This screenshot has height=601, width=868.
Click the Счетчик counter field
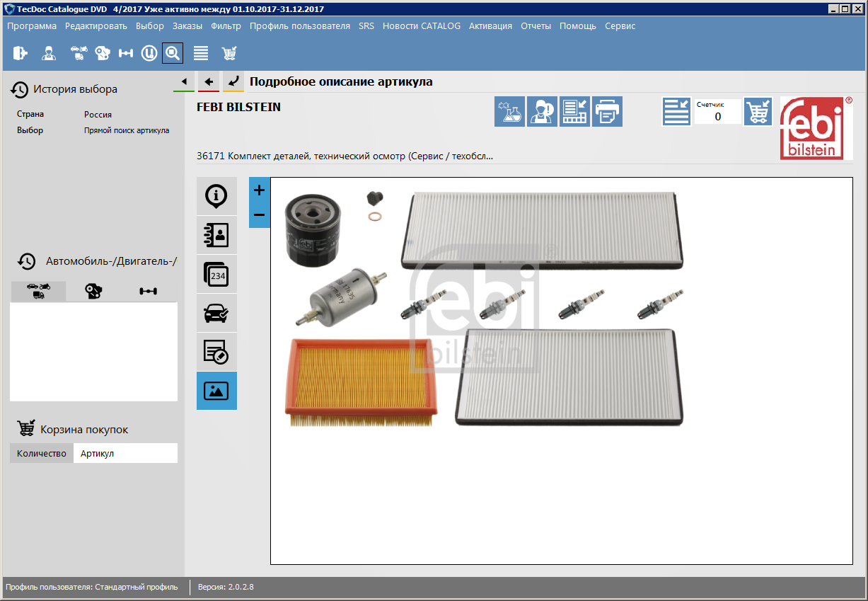[x=717, y=112]
